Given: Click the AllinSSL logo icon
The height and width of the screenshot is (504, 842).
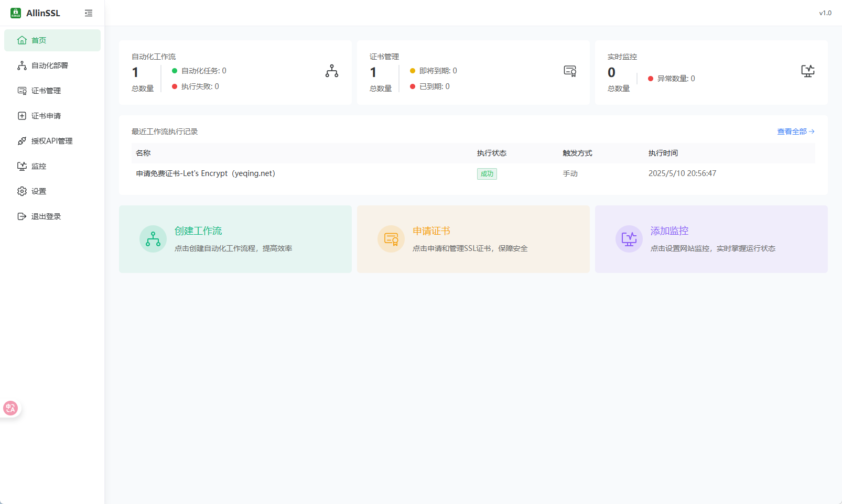Looking at the screenshot, I should tap(16, 13).
